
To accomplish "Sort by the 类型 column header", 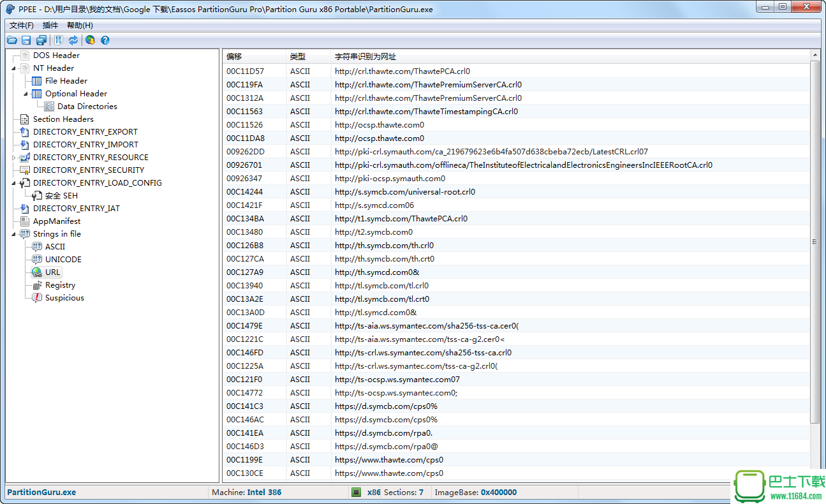I will pos(309,56).
